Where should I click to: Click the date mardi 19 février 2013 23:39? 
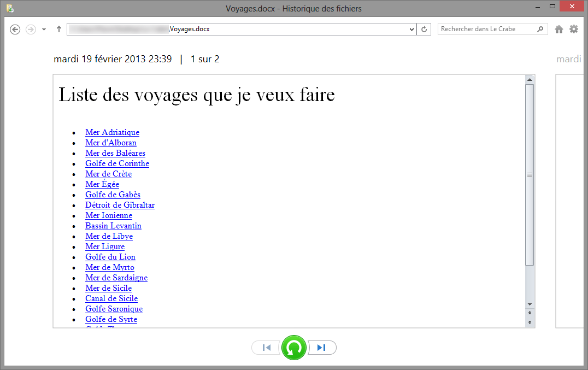(x=113, y=59)
